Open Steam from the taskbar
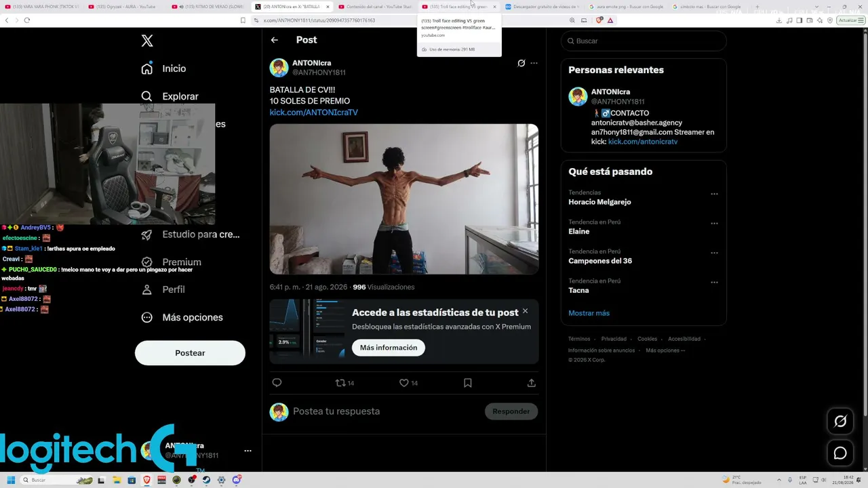The width and height of the screenshot is (868, 488). pos(206,480)
